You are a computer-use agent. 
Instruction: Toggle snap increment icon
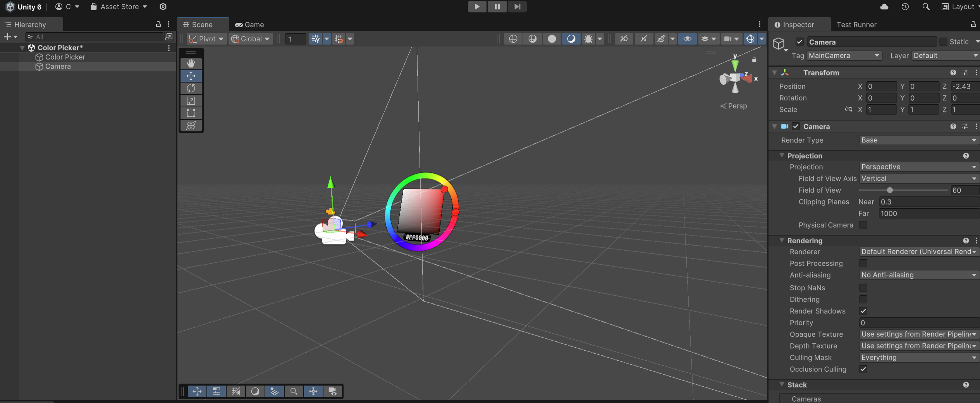point(339,39)
